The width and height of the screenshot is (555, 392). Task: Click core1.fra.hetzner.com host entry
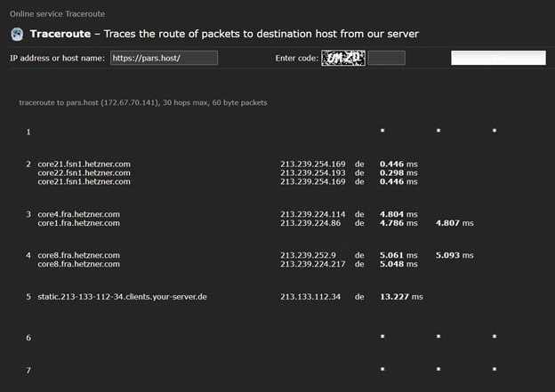pyautogui.click(x=78, y=223)
